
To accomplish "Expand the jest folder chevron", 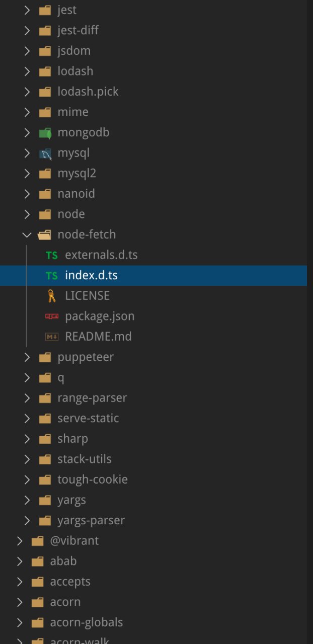I will (27, 10).
